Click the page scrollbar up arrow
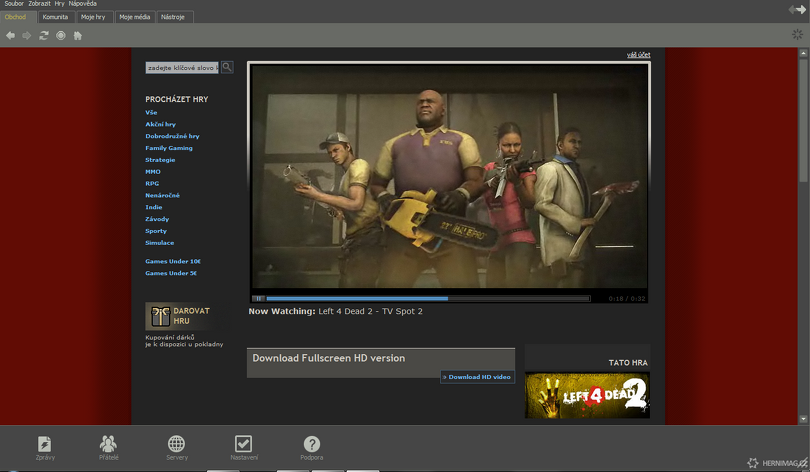The image size is (810, 472). tap(803, 53)
